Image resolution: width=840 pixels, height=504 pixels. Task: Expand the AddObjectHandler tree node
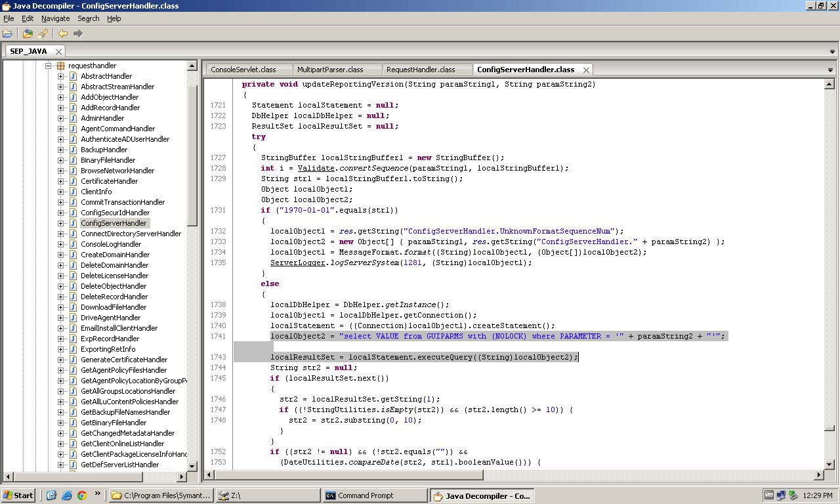tap(60, 97)
